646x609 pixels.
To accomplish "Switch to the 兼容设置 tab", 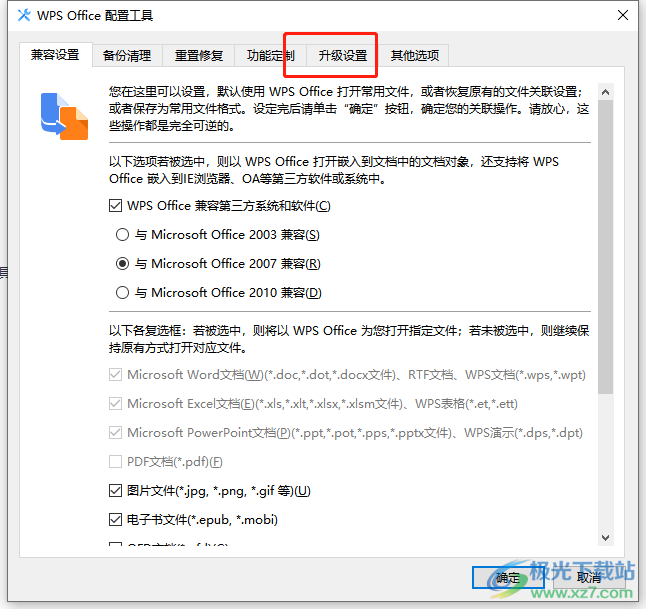I will pyautogui.click(x=55, y=54).
